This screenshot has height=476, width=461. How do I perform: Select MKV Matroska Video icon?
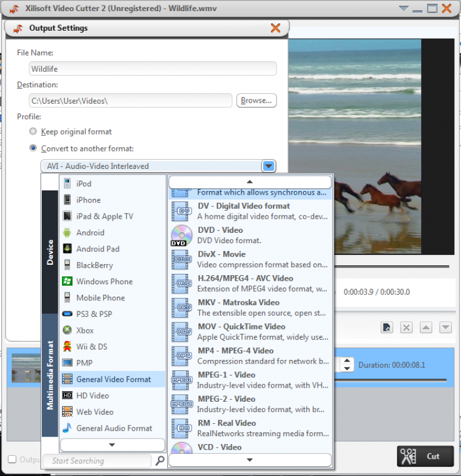[181, 308]
